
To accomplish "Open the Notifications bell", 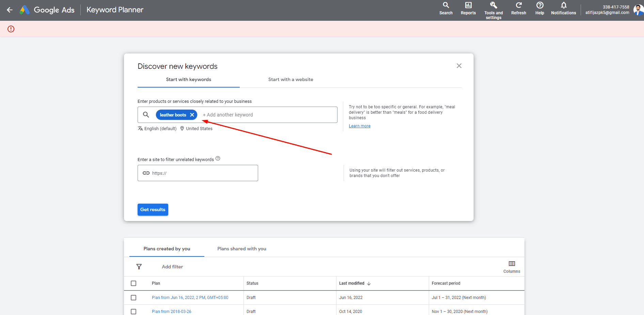I will (x=563, y=9).
